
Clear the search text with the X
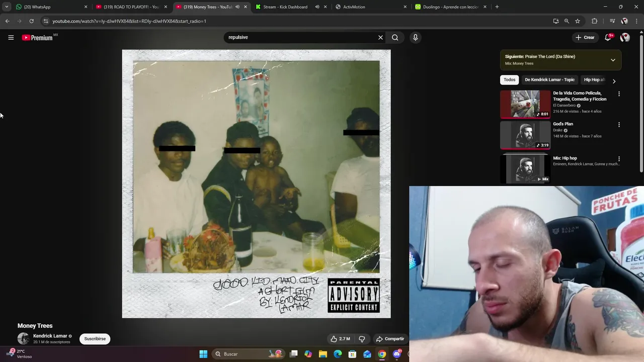coord(380,37)
